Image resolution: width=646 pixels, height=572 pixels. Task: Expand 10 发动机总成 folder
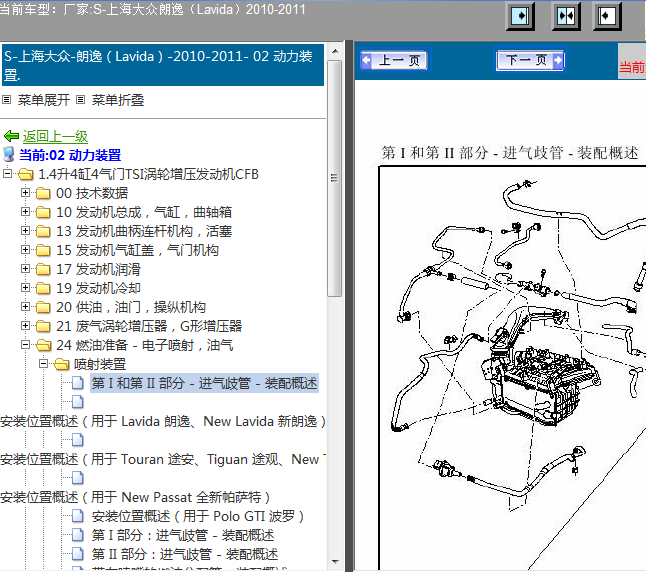[x=26, y=212]
